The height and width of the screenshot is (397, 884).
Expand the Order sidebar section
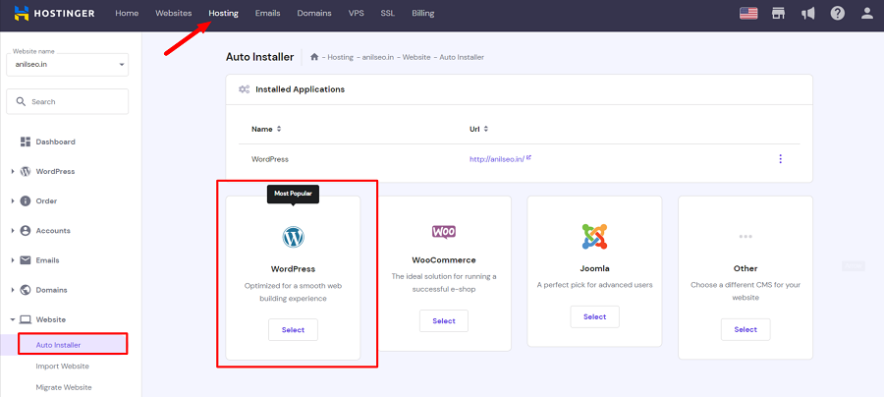[x=12, y=201]
